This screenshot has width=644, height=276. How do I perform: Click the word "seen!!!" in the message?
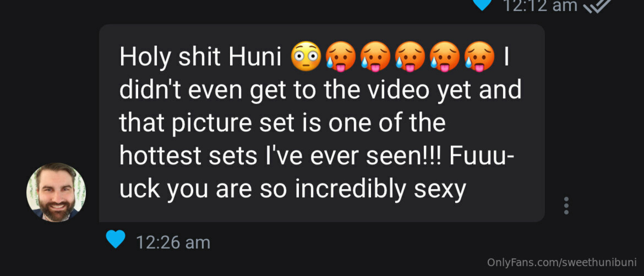pyautogui.click(x=404, y=156)
